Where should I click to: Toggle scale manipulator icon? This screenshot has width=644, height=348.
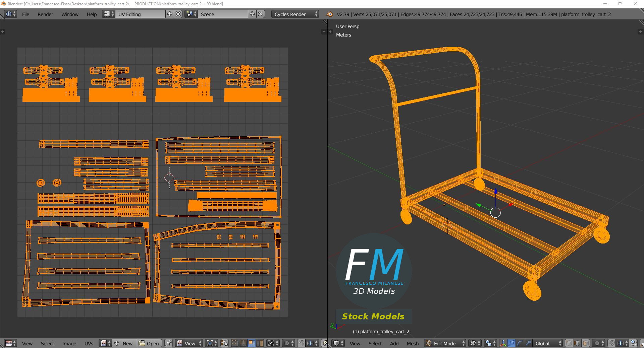pos(528,343)
